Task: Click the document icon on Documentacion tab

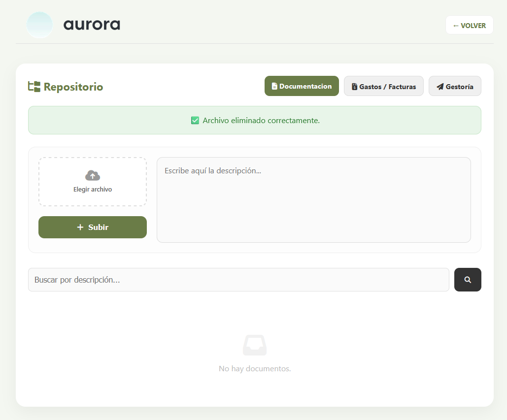Action: pos(274,86)
